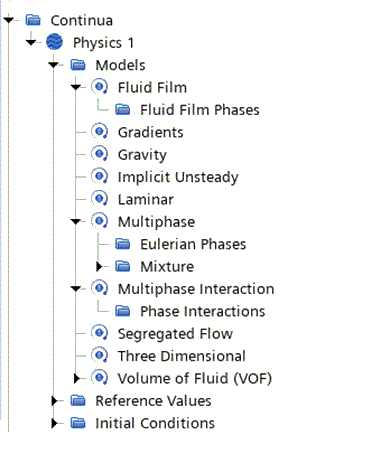Collapse the Models folder

pyautogui.click(x=53, y=65)
